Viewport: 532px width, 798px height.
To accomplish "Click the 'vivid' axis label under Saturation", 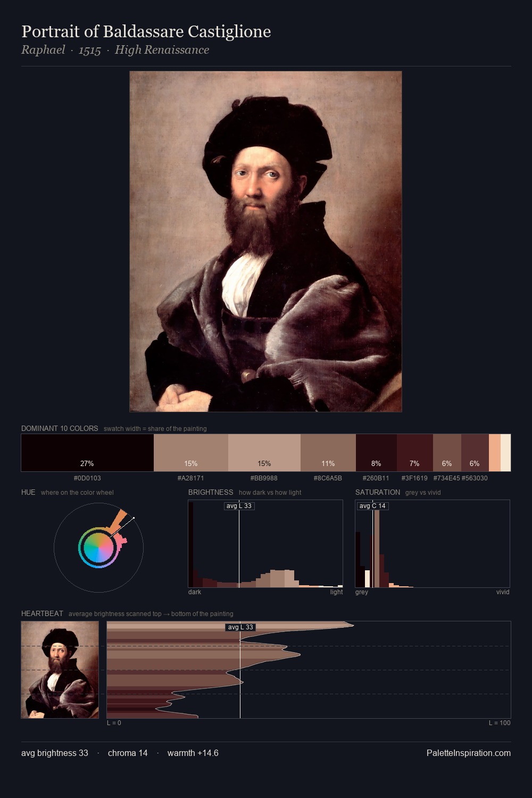I will (503, 592).
